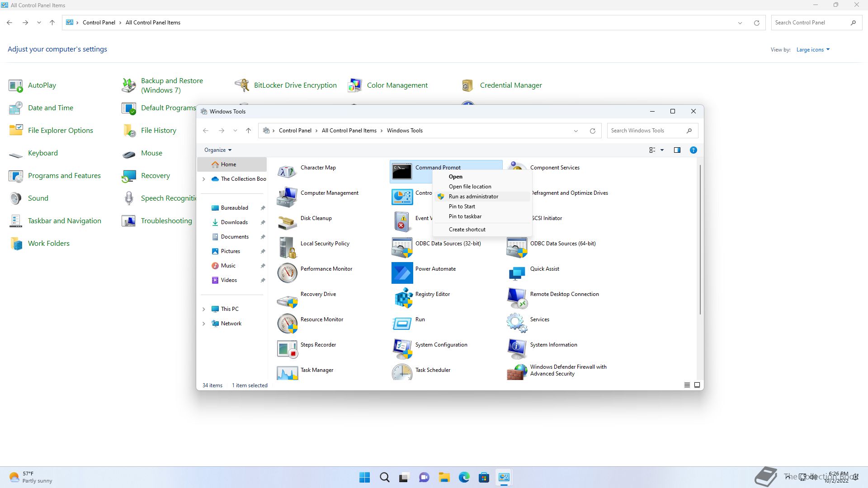Click the Windows Tools help icon
868x488 pixels.
pos(693,150)
